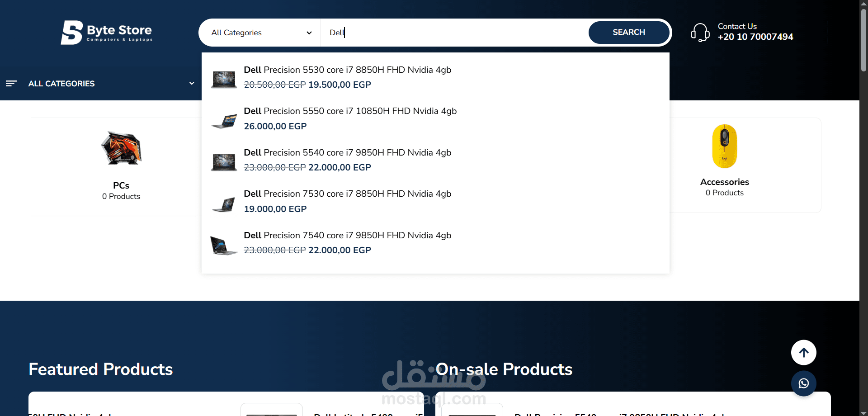The image size is (868, 416).
Task: Click the PCs category label
Action: point(121,185)
